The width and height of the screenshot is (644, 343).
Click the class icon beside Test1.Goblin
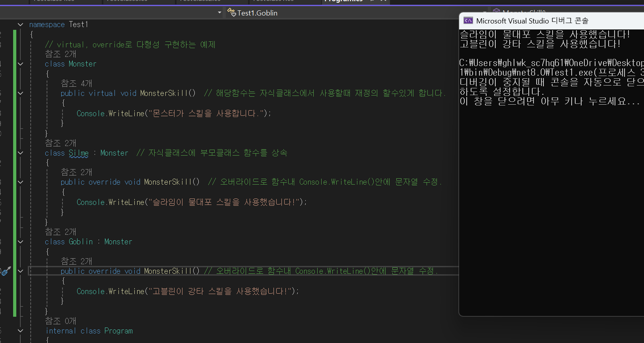point(231,13)
